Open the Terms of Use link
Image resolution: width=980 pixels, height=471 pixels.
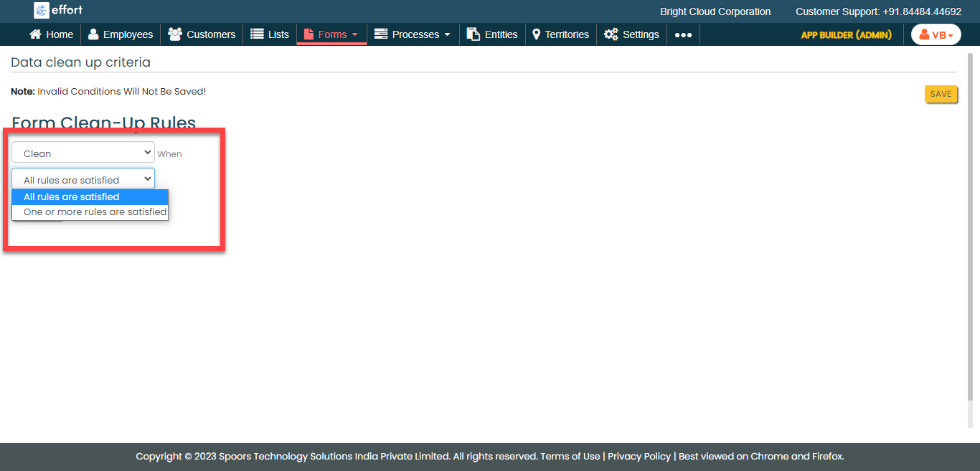click(x=570, y=456)
